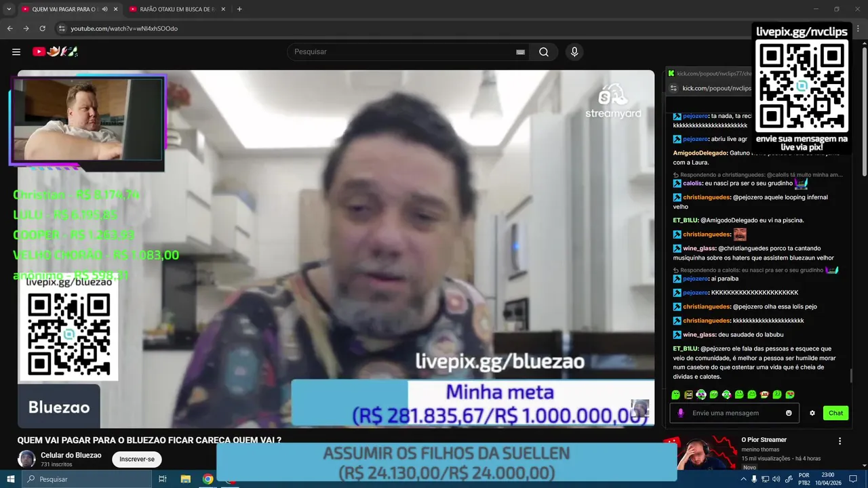Go back with the browser back arrow
The width and height of the screenshot is (868, 488).
9,28
